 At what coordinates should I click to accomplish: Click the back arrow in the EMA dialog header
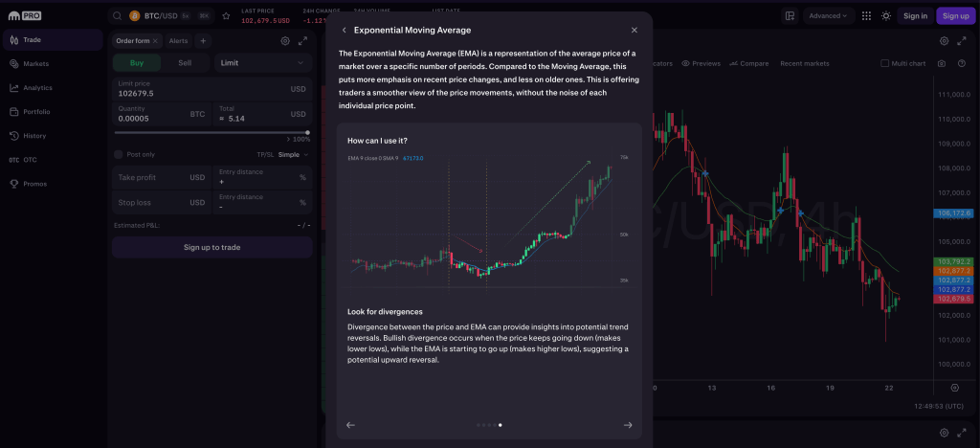coord(345,31)
